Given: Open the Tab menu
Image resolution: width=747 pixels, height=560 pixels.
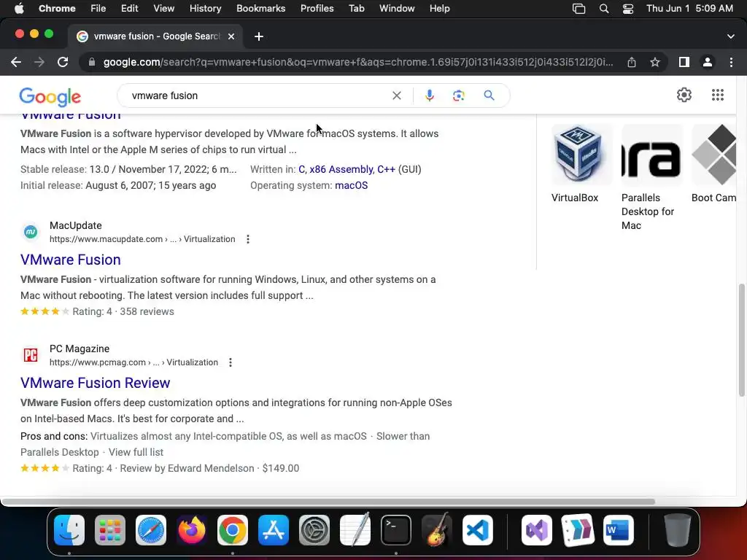Looking at the screenshot, I should 356,9.
